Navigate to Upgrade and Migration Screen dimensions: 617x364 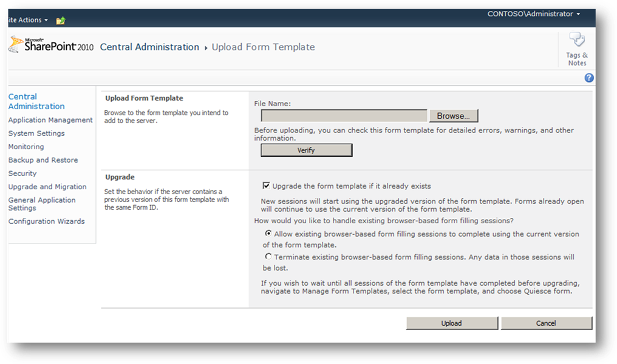pyautogui.click(x=47, y=187)
